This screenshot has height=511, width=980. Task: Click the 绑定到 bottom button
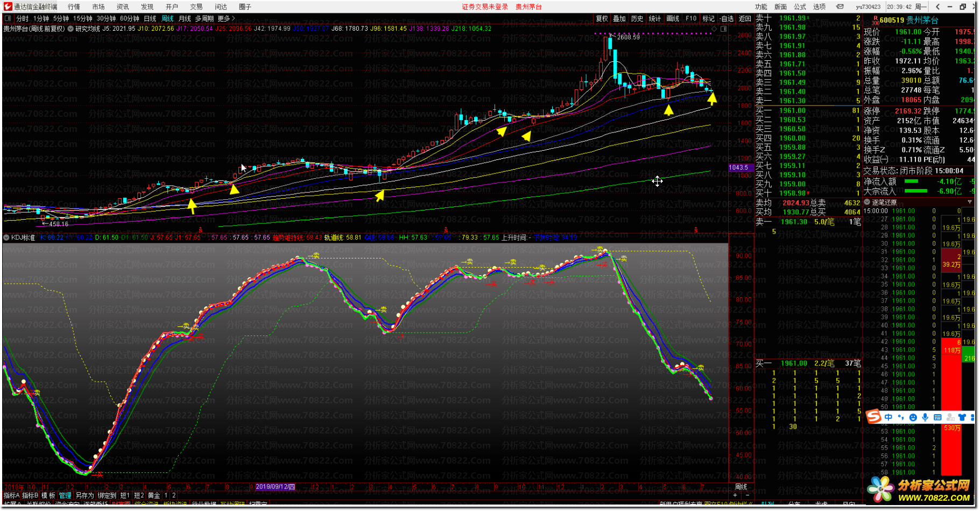107,495
